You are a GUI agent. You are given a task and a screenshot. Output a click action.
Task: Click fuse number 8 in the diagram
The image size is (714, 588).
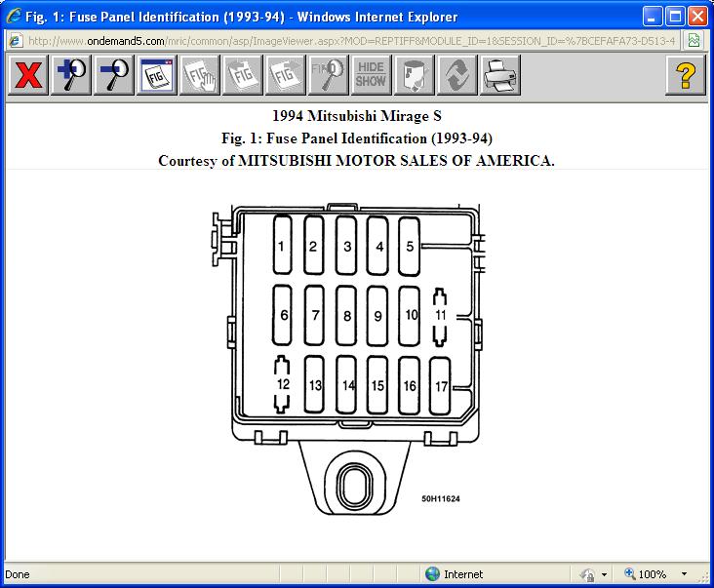point(346,315)
